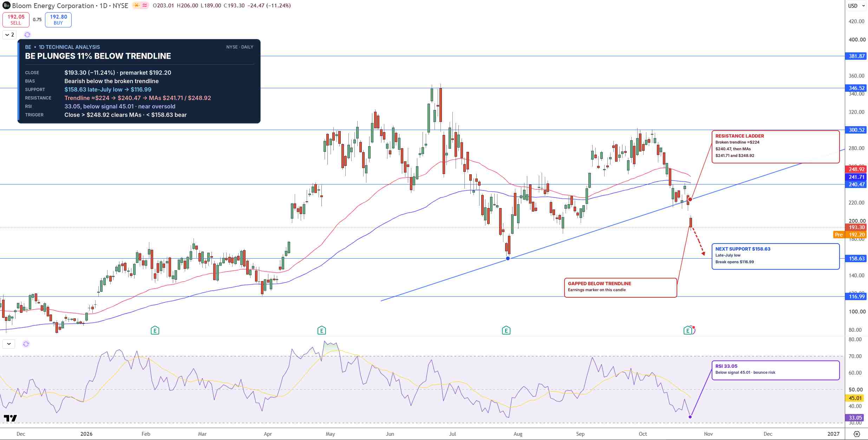The width and height of the screenshot is (868, 440).
Task: Select the 300.52 price level label
Action: pos(856,130)
